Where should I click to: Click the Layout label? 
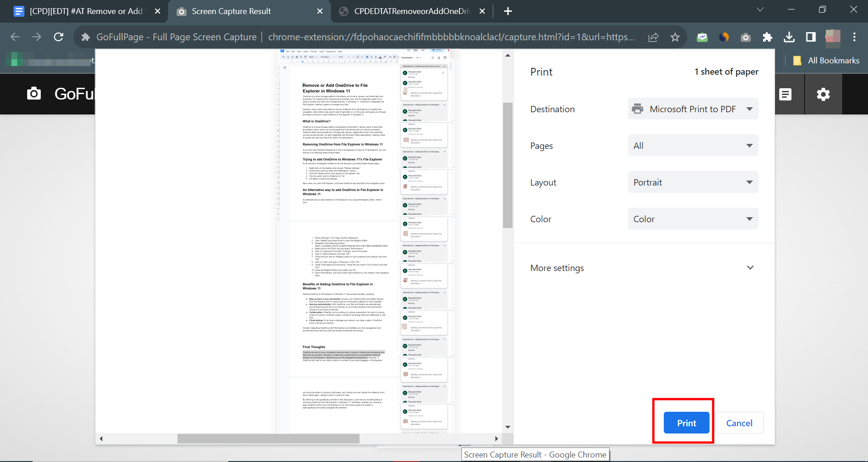543,182
